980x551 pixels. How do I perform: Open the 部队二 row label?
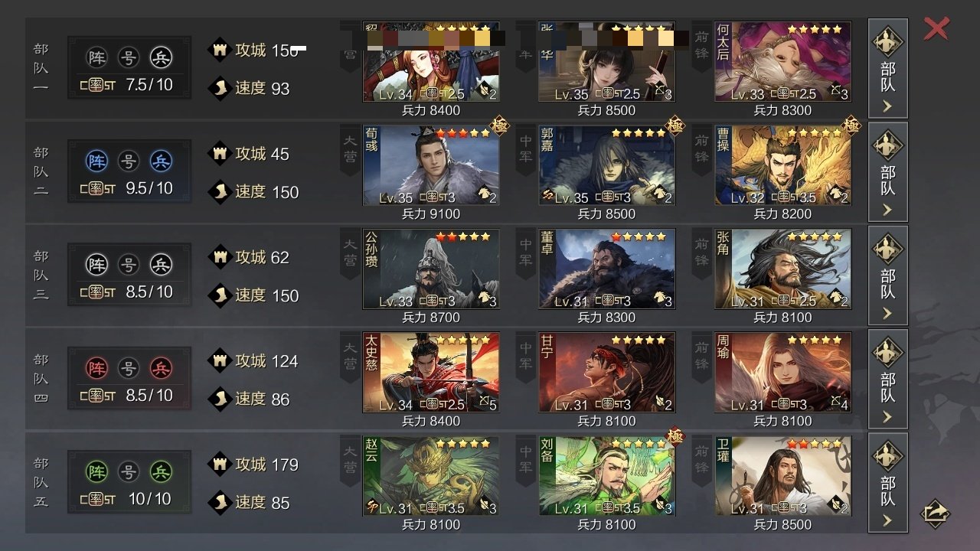41,172
